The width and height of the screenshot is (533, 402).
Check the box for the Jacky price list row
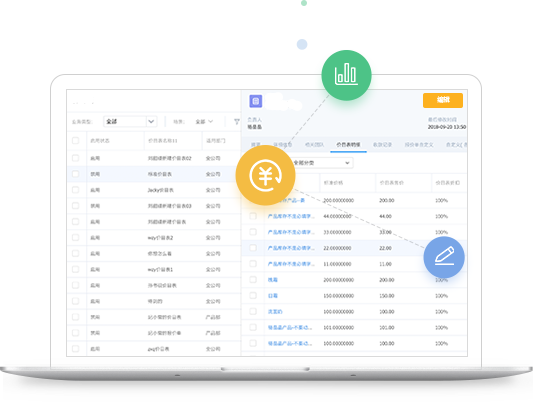pos(75,190)
